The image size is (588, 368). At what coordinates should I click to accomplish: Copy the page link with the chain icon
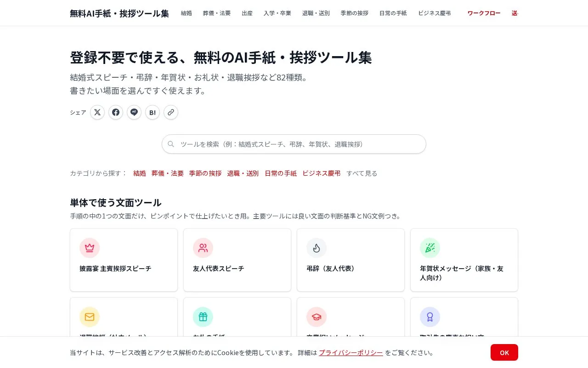(x=171, y=112)
